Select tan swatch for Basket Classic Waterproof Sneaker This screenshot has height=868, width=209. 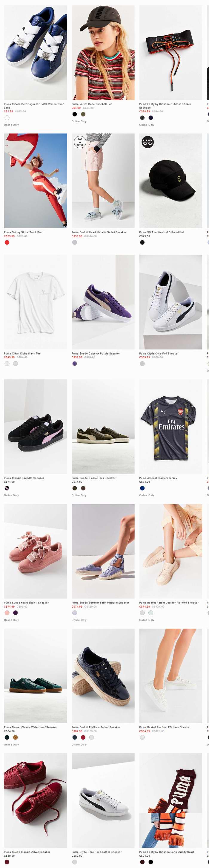pyautogui.click(x=16, y=737)
